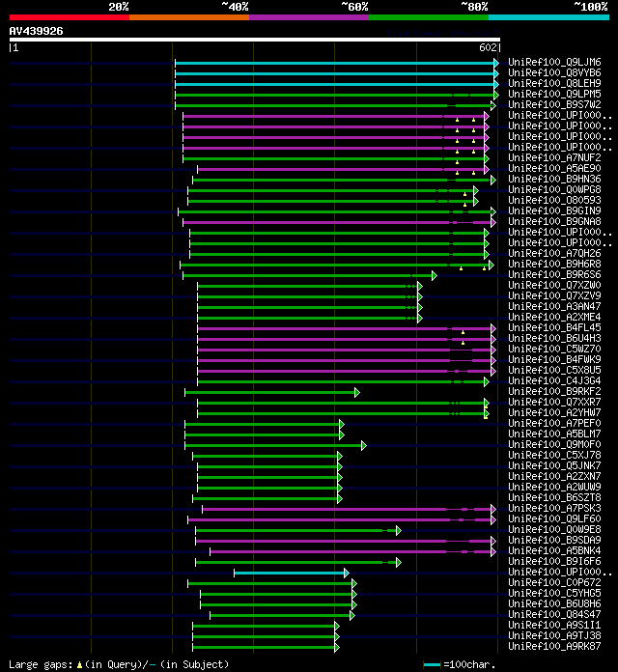Select the UniRef100_Q0WPG8 label
The height and width of the screenshot is (672, 618).
pyautogui.click(x=554, y=189)
